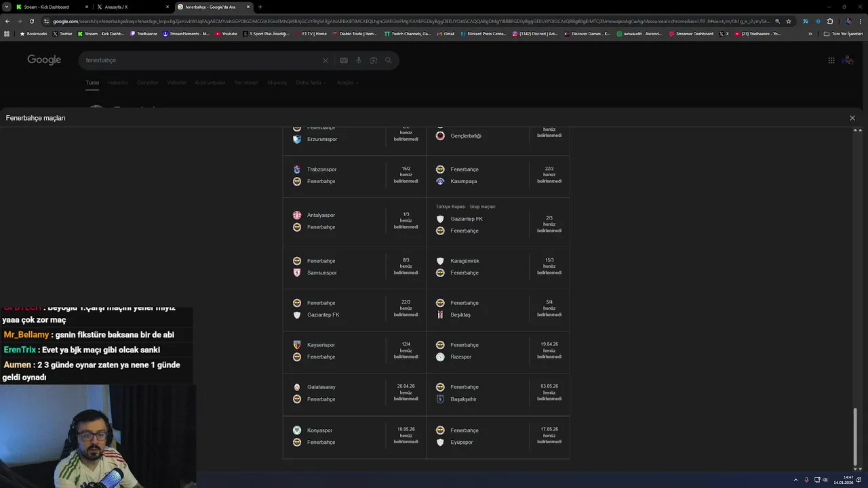Open Google voice search microphone
Screen dimensions: 868x488
[x=359, y=60]
